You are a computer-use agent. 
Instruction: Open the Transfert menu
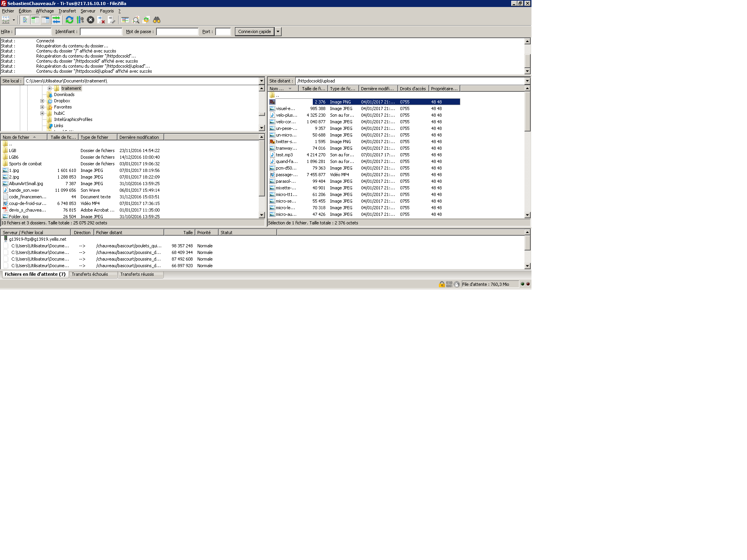(x=67, y=11)
